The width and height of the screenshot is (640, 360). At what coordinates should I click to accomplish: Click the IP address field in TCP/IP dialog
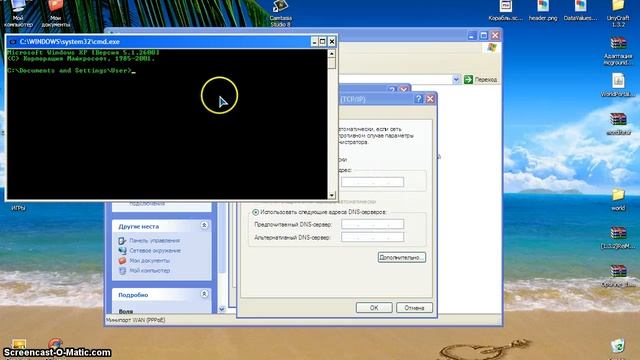pos(372,182)
